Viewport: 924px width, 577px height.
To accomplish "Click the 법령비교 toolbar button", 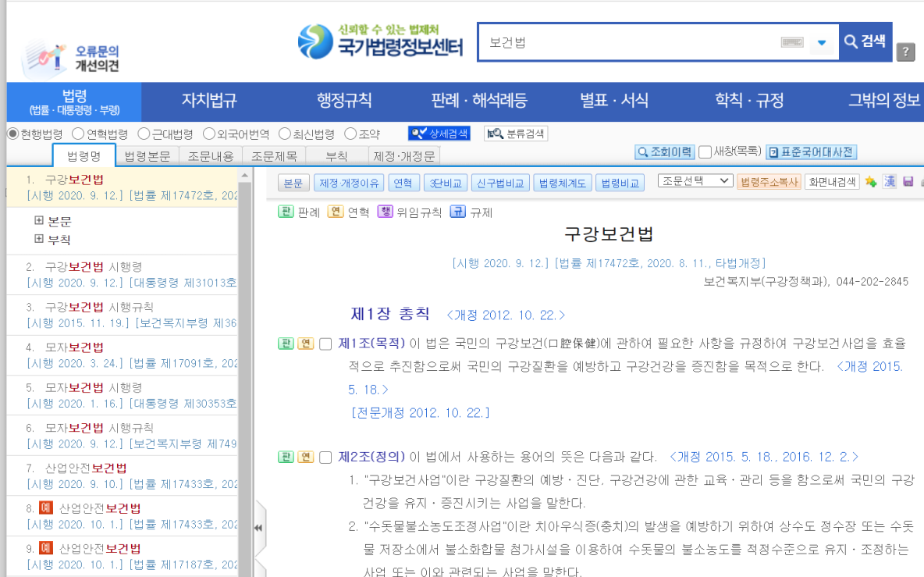I will tap(620, 183).
